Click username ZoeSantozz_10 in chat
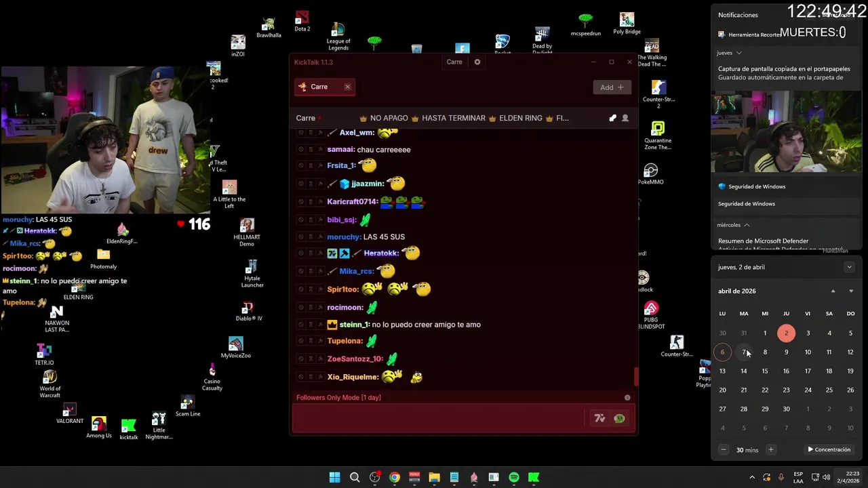The height and width of the screenshot is (488, 868). [x=355, y=359]
